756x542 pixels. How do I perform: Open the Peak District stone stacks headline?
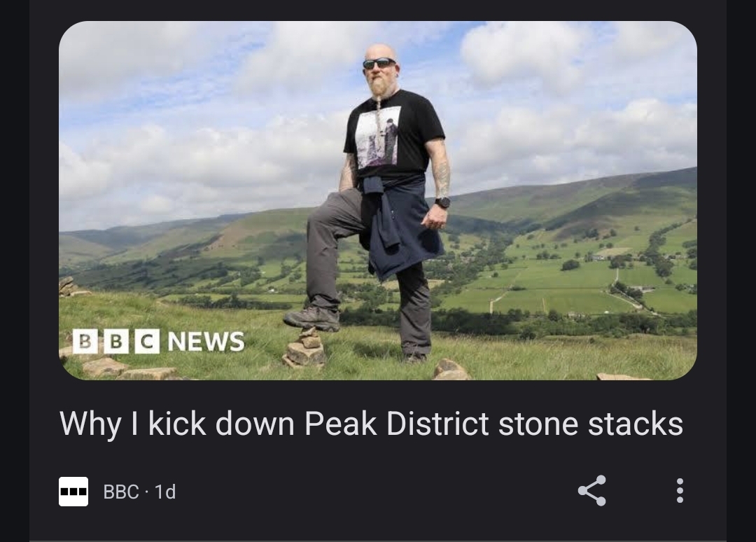(371, 424)
